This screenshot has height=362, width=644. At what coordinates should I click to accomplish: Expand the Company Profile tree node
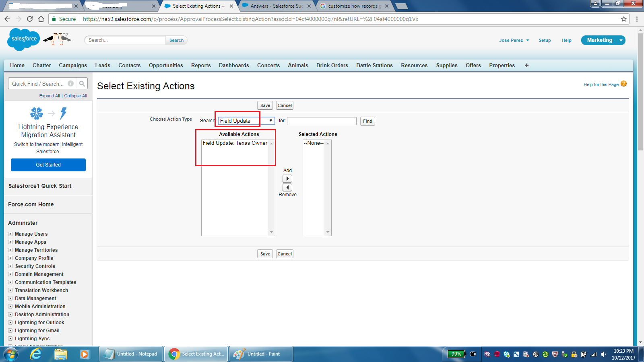pyautogui.click(x=10, y=258)
